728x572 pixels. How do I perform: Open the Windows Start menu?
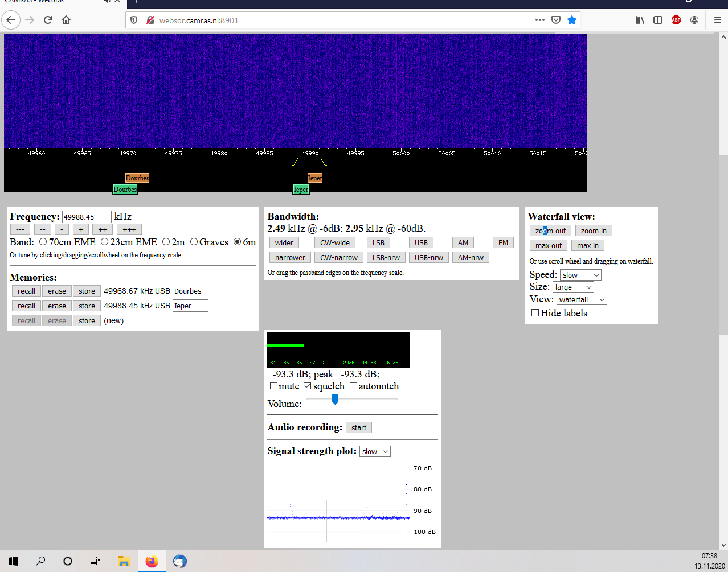(x=13, y=561)
